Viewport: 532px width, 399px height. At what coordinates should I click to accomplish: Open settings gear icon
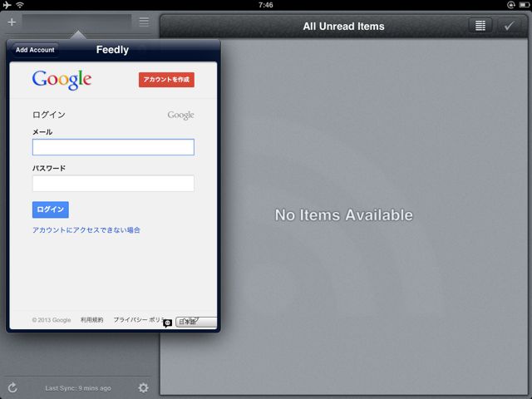144,387
